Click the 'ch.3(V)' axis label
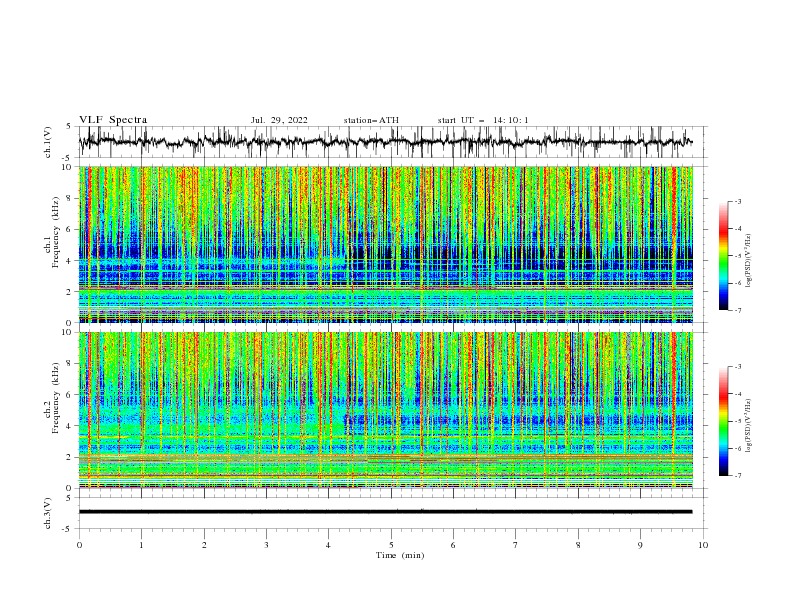Screen dimensions: 792x612 [x=48, y=513]
